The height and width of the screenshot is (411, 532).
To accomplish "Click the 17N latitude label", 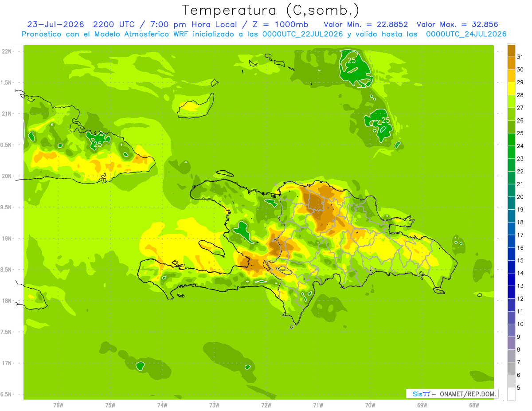I will [x=7, y=363].
